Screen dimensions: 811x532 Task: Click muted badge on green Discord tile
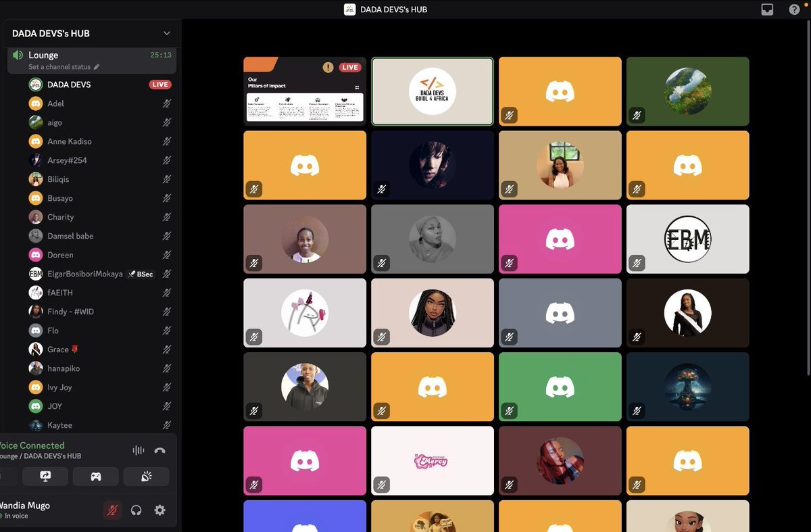point(509,410)
